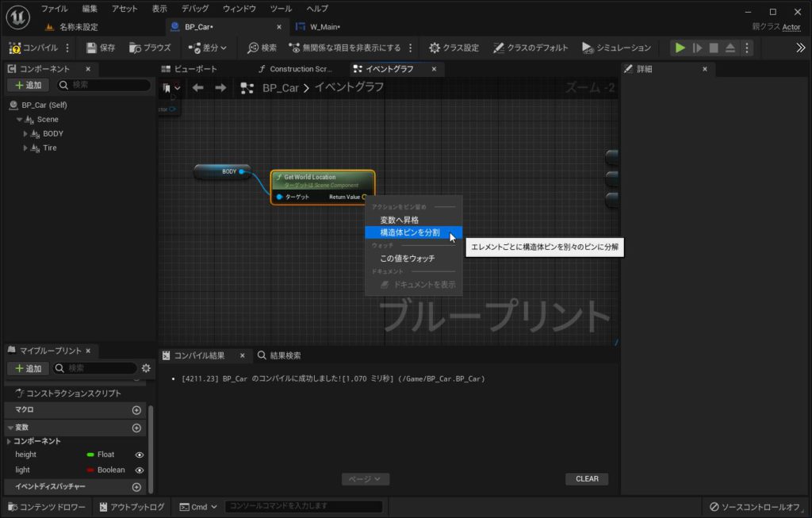Image resolution: width=812 pixels, height=518 pixels.
Task: Click the green Float type swatch
Action: [90, 455]
